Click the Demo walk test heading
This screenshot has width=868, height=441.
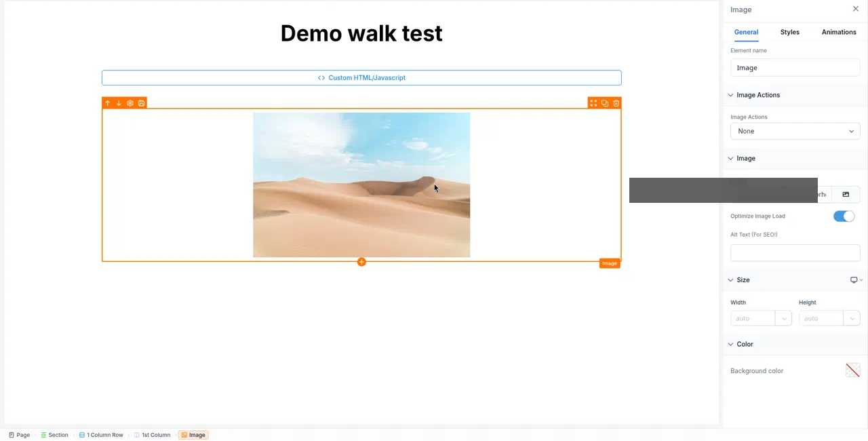(361, 33)
